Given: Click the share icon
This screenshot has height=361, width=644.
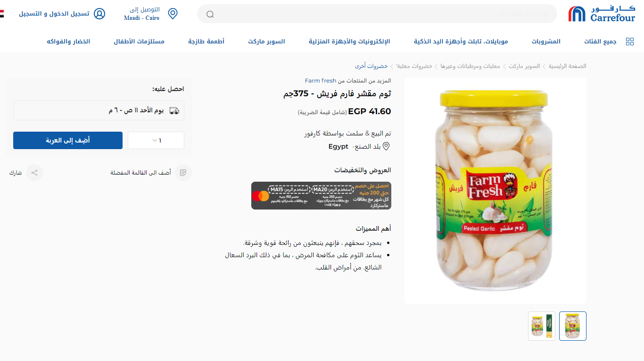Looking at the screenshot, I should 34,173.
